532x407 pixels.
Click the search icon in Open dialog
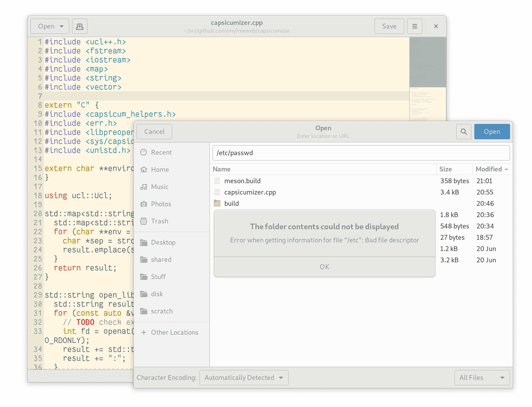[464, 132]
